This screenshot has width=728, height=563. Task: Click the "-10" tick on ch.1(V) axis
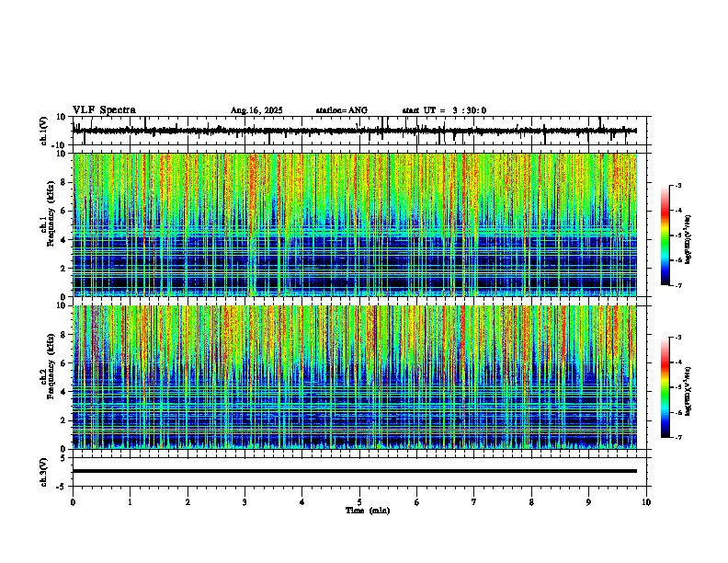pos(60,145)
